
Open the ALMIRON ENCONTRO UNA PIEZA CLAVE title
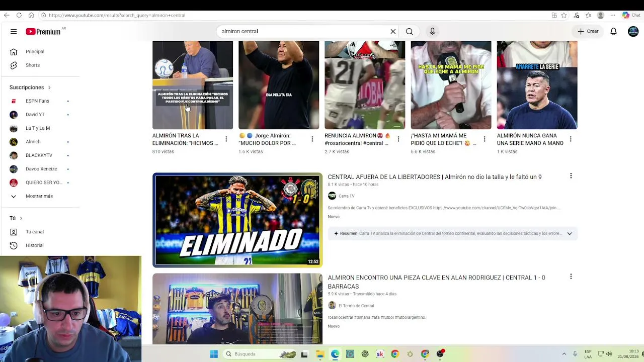tap(437, 282)
